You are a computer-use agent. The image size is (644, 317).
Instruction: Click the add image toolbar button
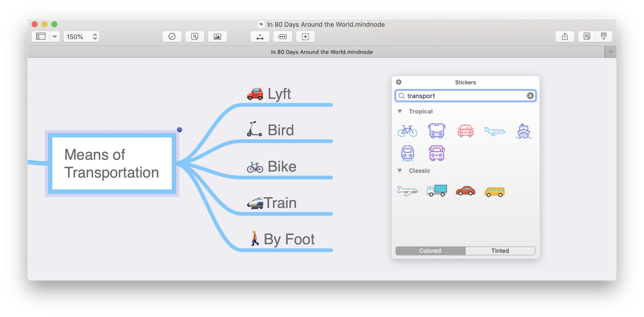pos(217,37)
